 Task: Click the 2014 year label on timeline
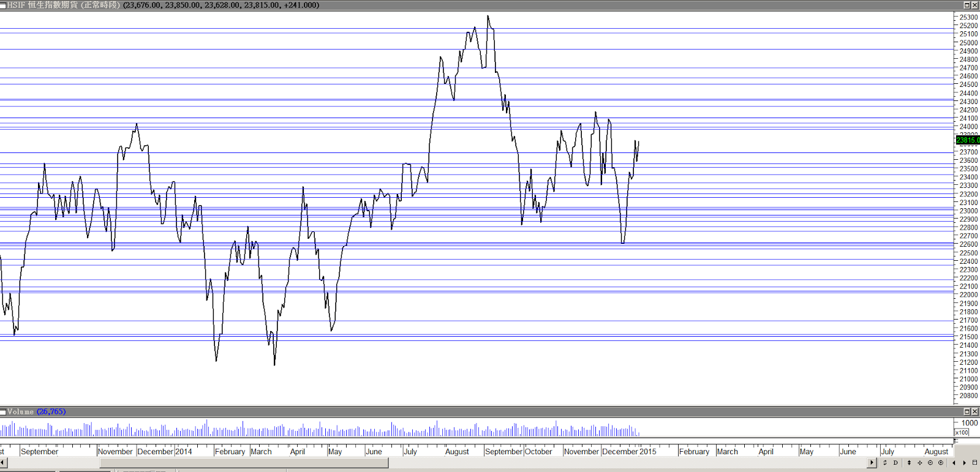tap(184, 452)
